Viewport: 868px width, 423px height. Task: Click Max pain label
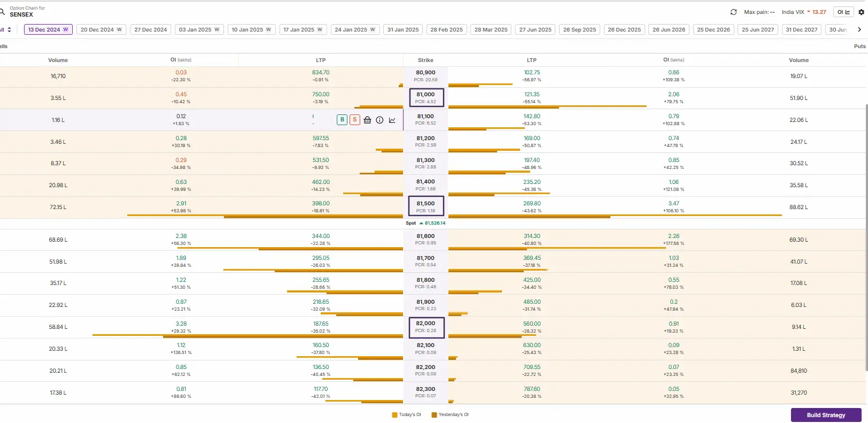coord(759,12)
